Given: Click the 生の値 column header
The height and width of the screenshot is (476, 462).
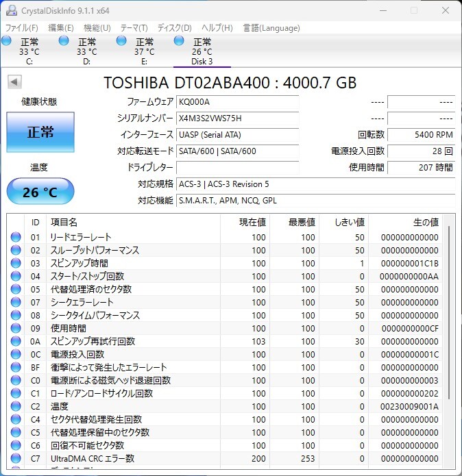Looking at the screenshot, I should pos(406,223).
